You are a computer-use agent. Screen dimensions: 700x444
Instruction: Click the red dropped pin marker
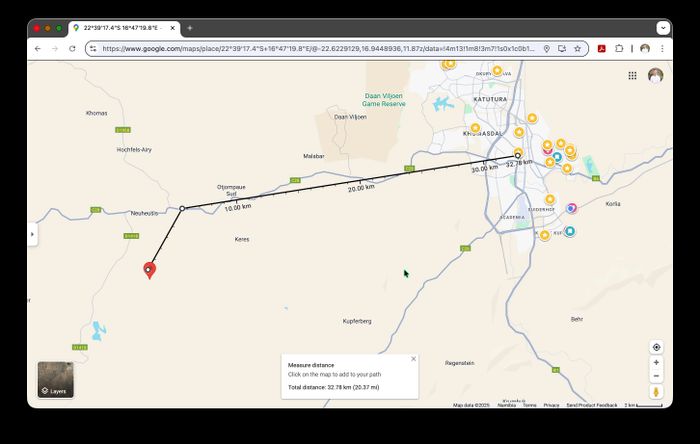pyautogui.click(x=149, y=269)
